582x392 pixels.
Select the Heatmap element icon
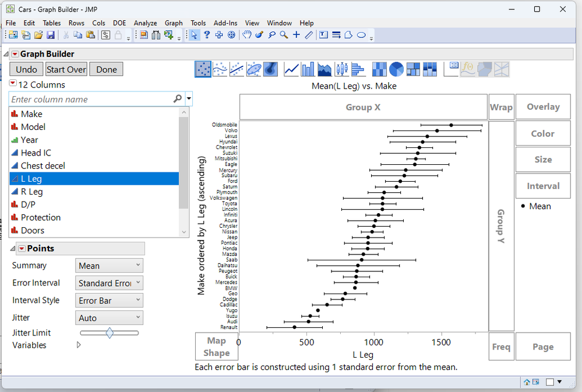[379, 69]
